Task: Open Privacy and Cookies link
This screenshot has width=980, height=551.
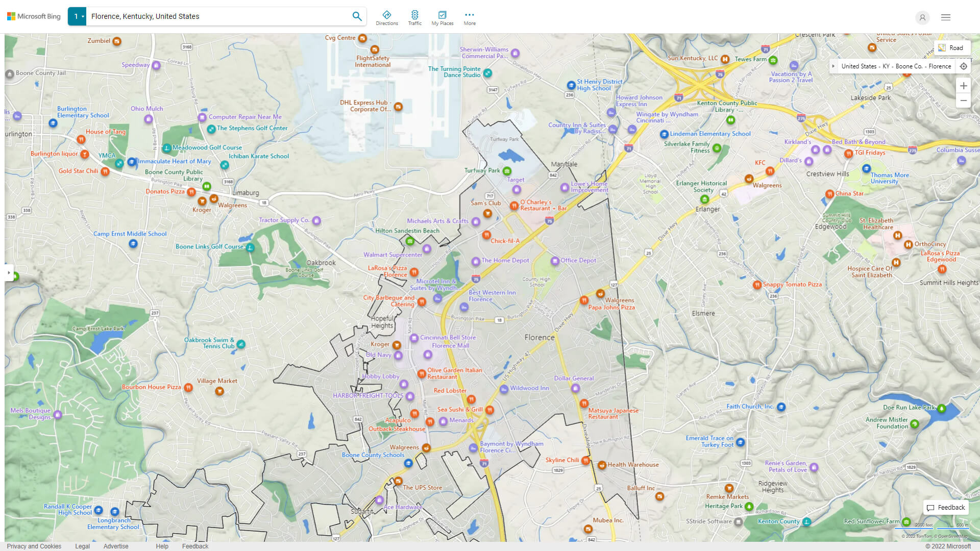Action: coord(34,546)
